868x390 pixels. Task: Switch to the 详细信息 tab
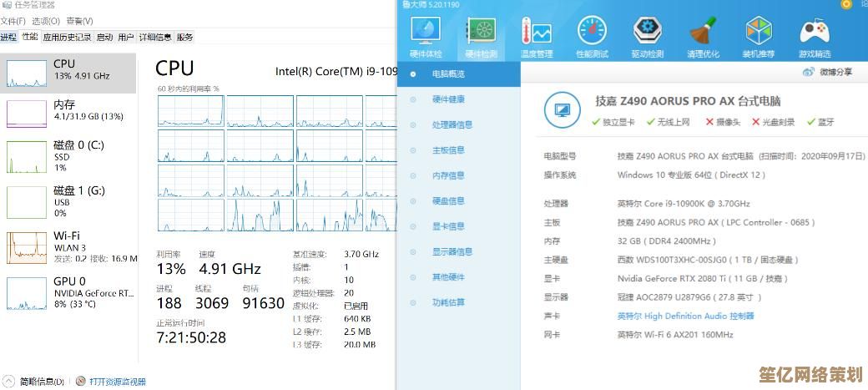[x=155, y=37]
